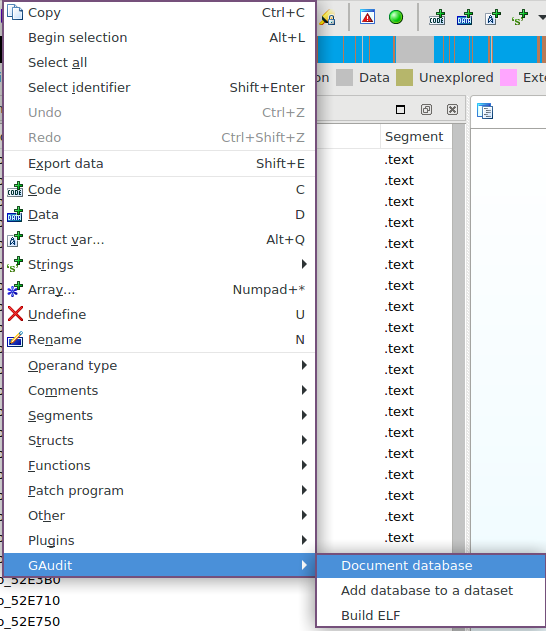
Task: Expand the Strings submenu arrow
Action: coord(304,264)
